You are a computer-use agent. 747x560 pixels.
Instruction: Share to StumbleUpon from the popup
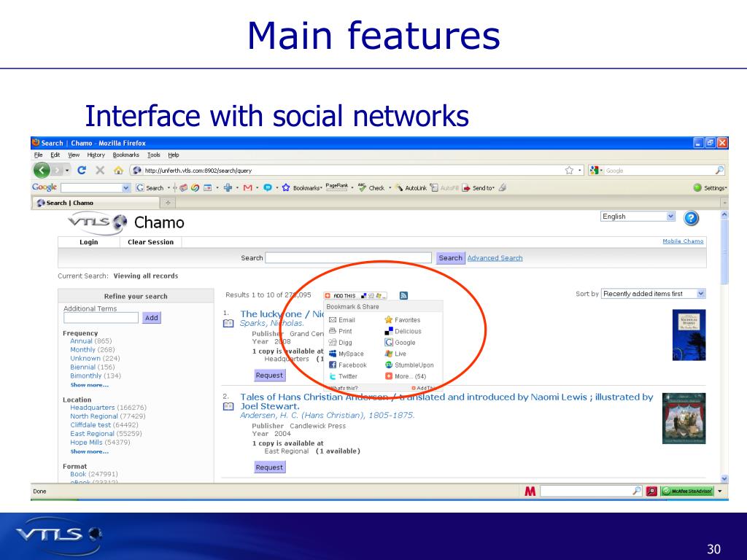(x=409, y=365)
